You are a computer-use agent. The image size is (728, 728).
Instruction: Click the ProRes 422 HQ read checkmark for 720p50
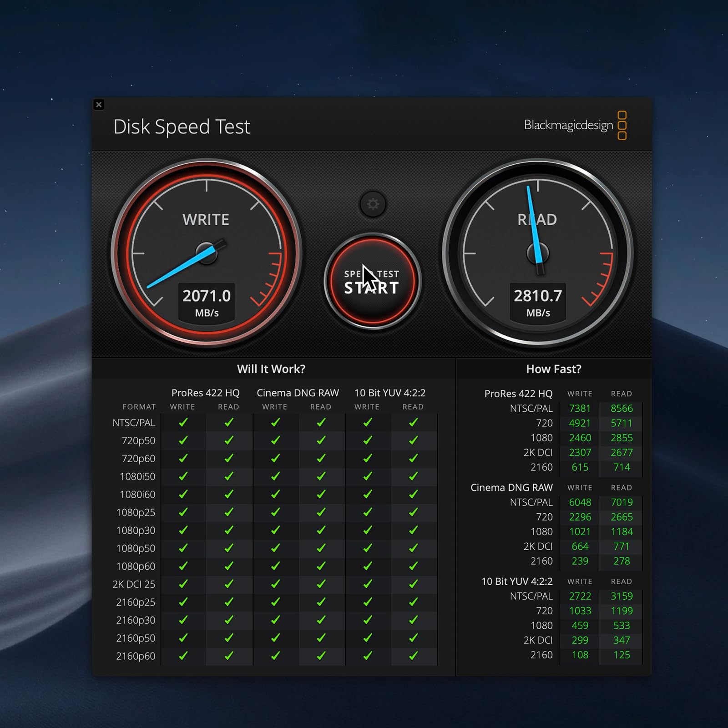click(228, 440)
